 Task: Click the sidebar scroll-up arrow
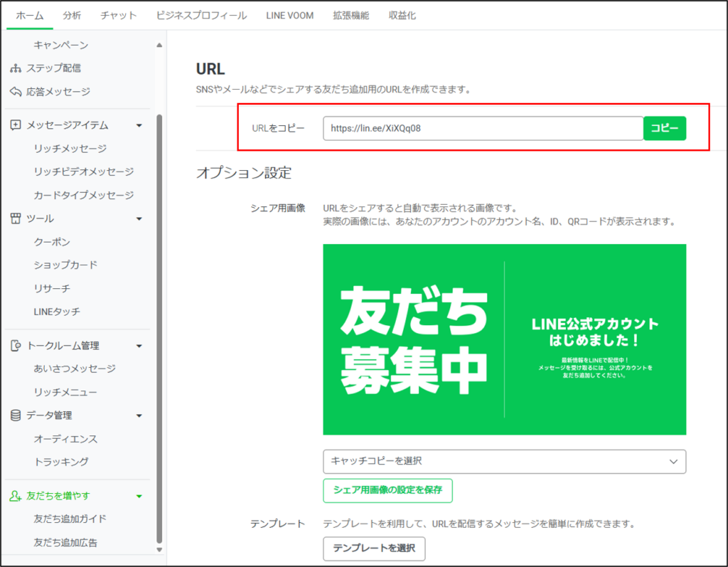[159, 45]
